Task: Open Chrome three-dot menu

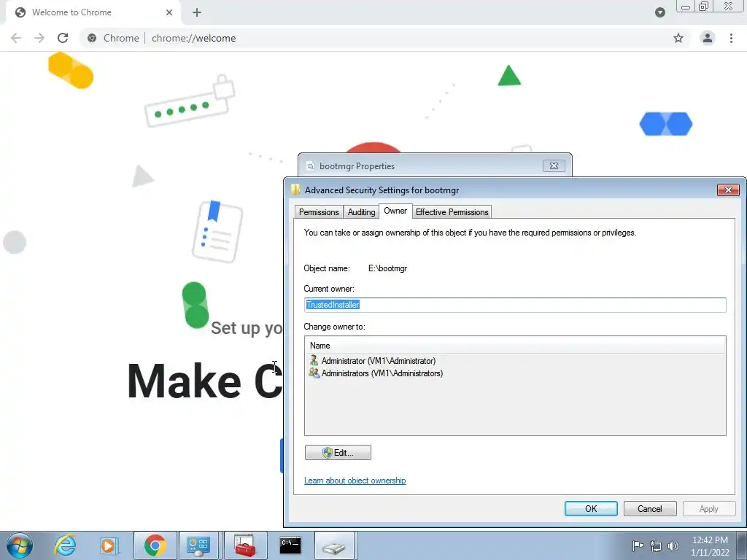Action: (x=731, y=38)
